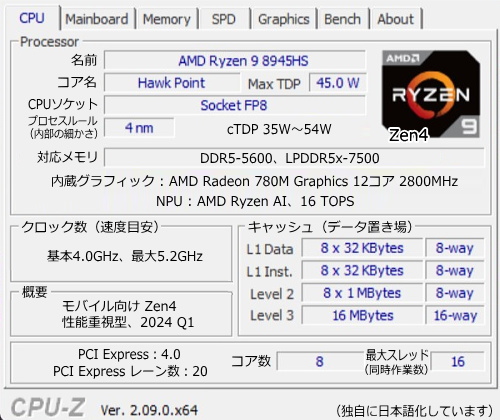Select the 45.0 W Max TDP field
Viewport: 500px width, 420px height.
coord(338,82)
